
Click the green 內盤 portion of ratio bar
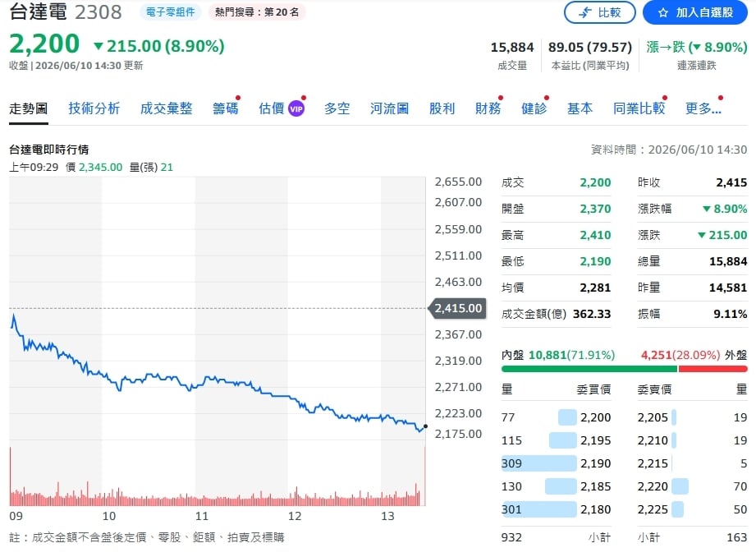589,369
